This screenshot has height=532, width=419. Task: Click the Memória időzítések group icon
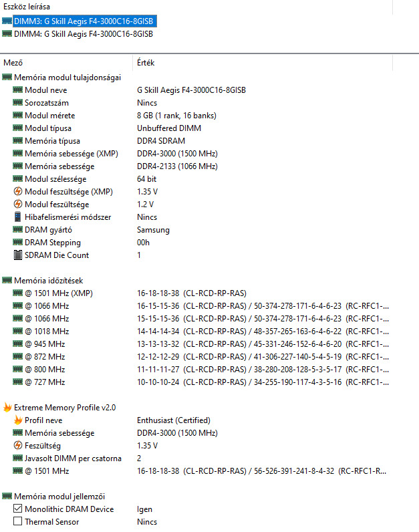point(7,280)
